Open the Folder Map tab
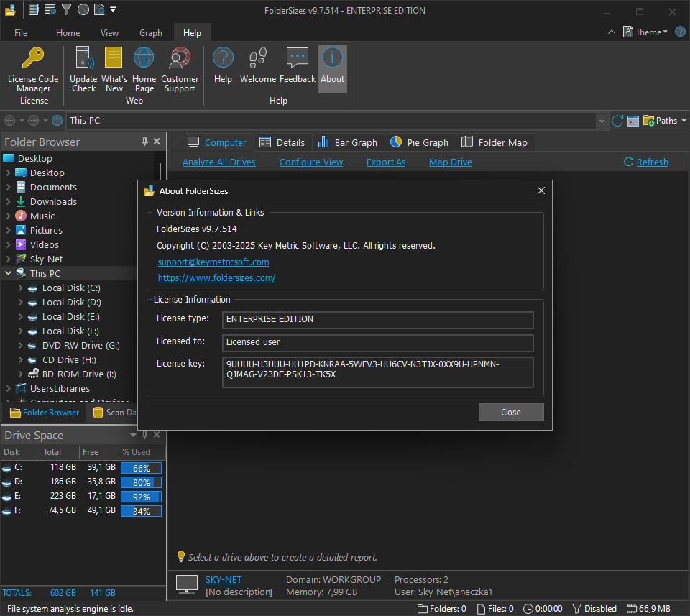 (494, 142)
